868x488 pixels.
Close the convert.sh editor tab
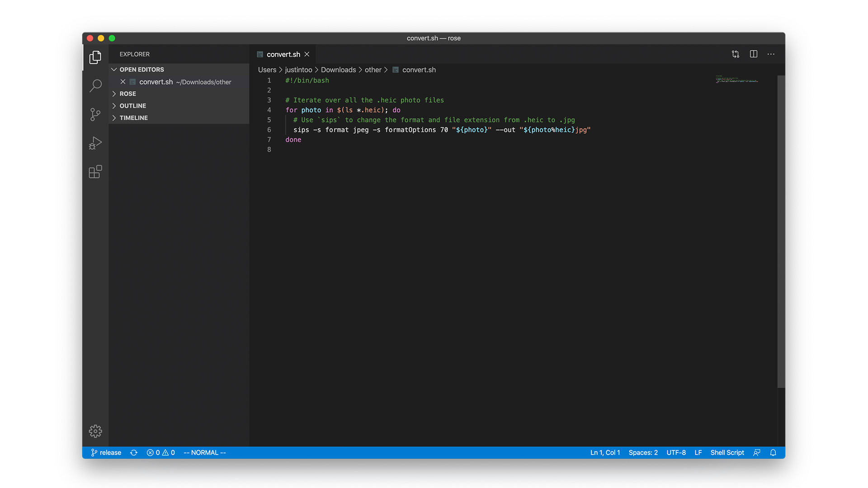point(307,54)
